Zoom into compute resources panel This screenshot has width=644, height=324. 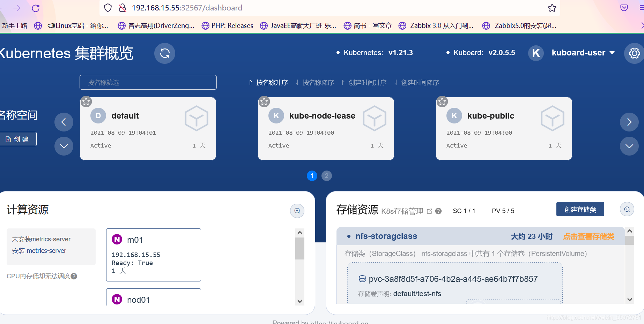coord(297,211)
